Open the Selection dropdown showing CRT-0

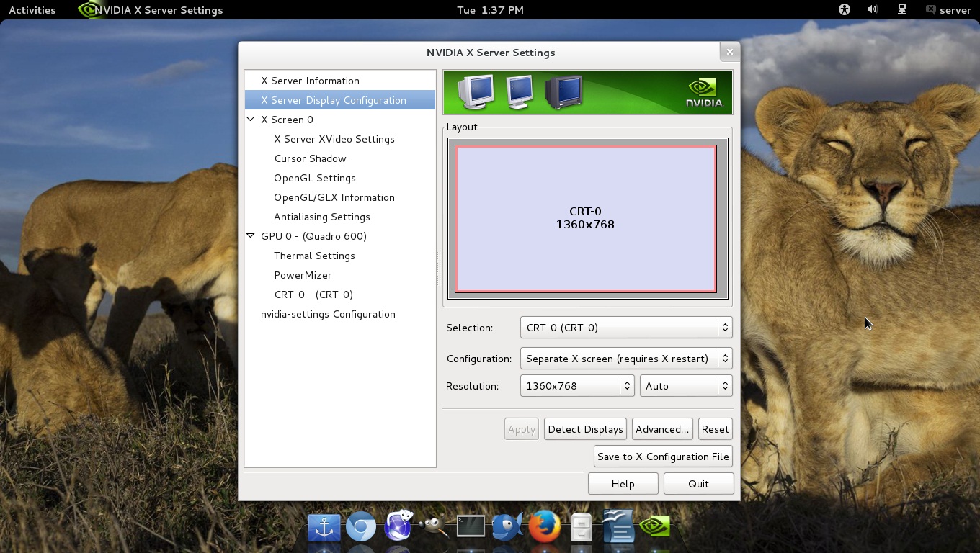tap(625, 328)
